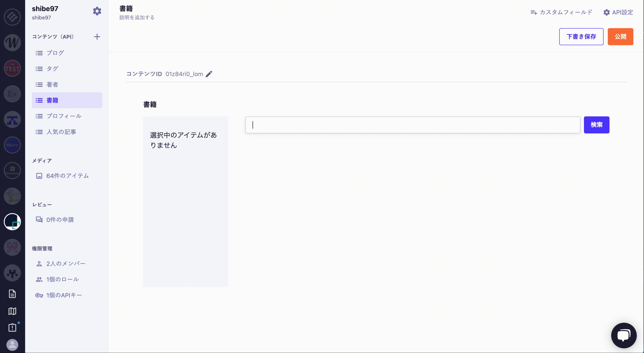Open the map/guide icon in the left rail
This screenshot has height=353, width=644.
pyautogui.click(x=12, y=311)
